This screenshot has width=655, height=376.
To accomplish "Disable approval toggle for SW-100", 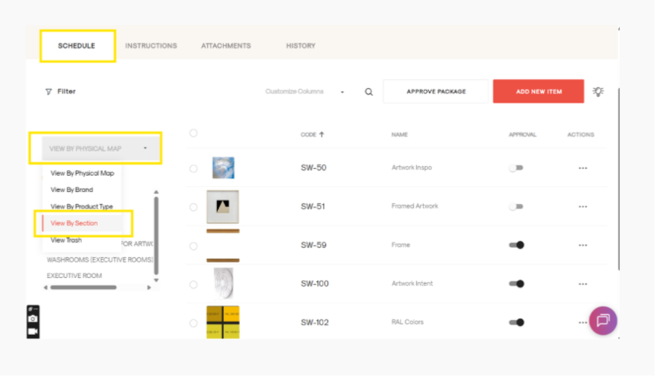I will [516, 284].
